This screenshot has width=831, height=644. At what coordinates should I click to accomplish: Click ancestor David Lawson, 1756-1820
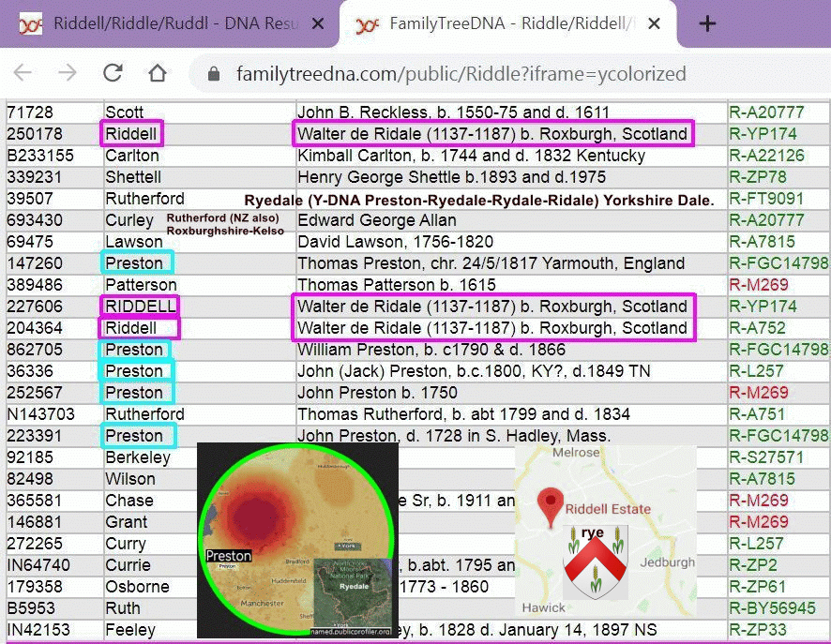(396, 242)
